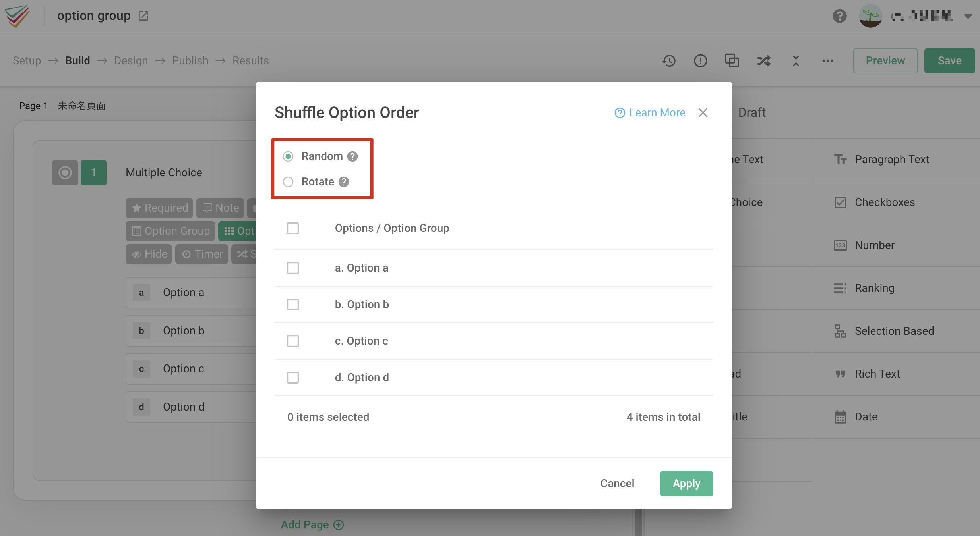Expand the user account dropdown
The height and width of the screenshot is (536, 980).
coord(968,16)
